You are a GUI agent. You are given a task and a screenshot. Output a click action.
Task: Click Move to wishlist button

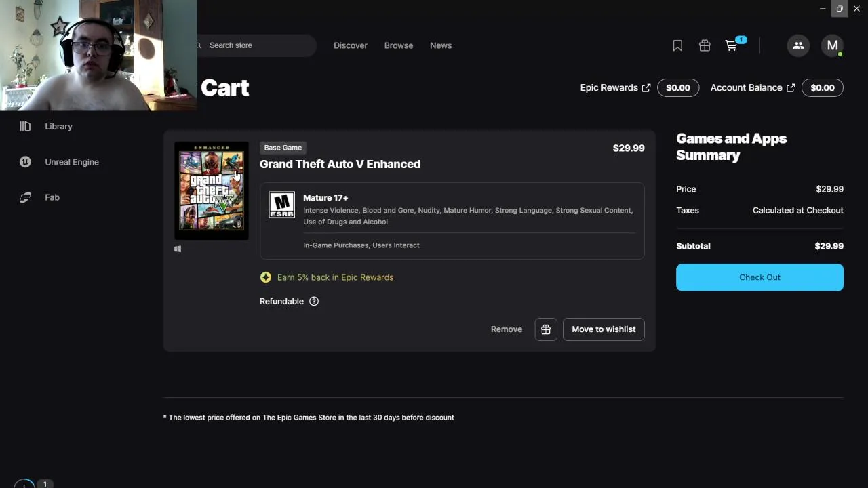click(x=604, y=329)
